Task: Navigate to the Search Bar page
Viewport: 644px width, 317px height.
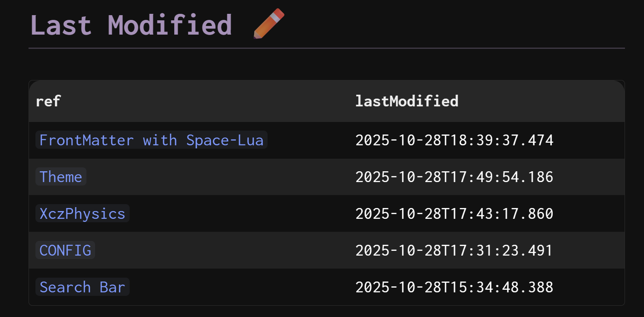Action: pos(82,287)
